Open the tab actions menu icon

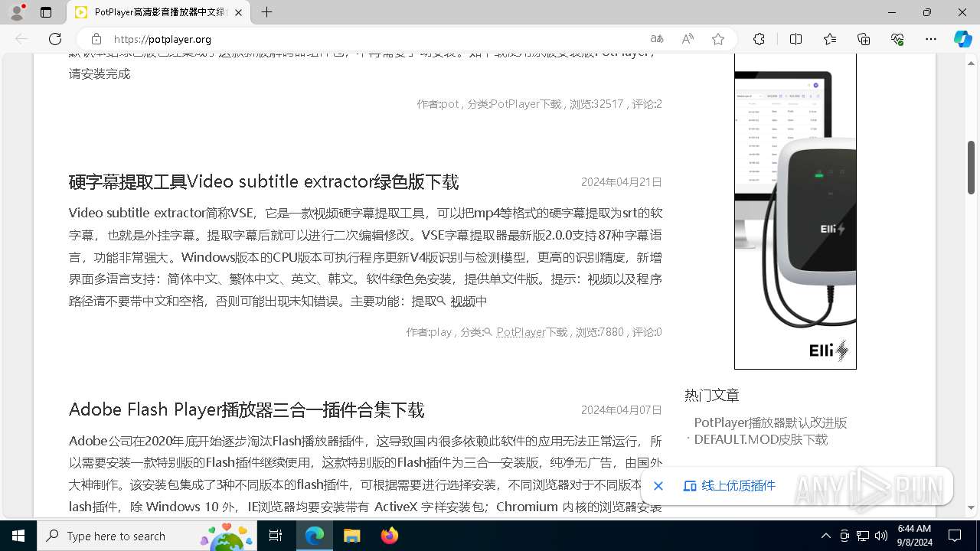point(46,12)
